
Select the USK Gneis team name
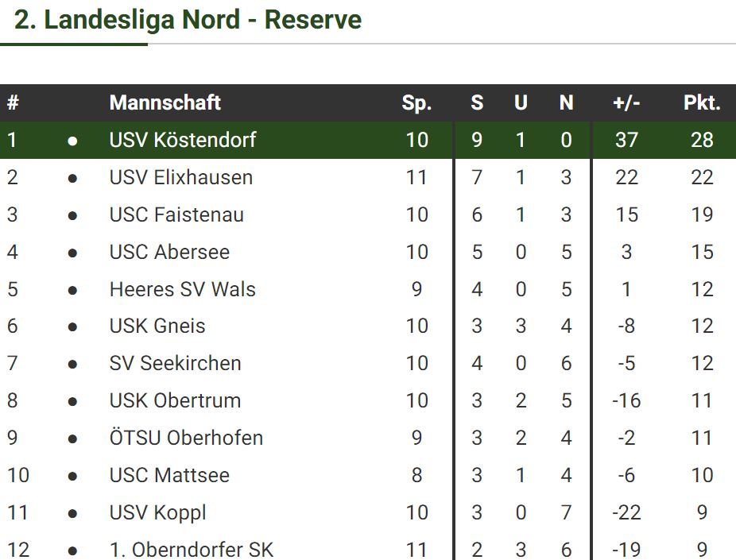(x=157, y=326)
